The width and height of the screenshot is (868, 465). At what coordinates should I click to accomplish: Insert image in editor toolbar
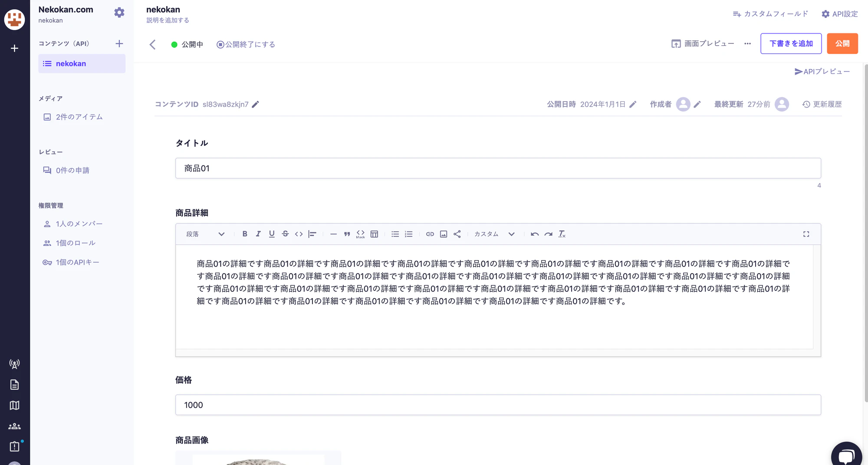[x=443, y=234]
